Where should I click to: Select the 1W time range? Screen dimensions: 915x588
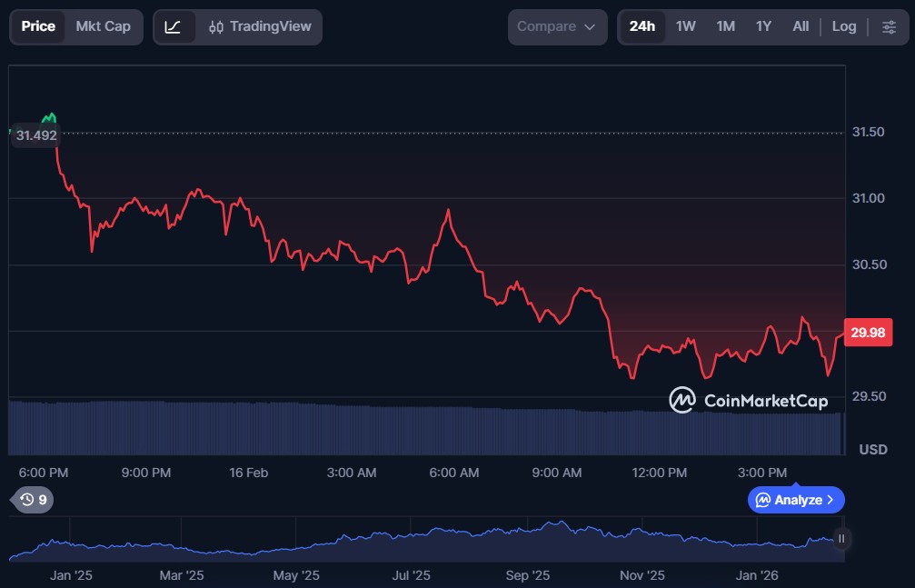685,27
